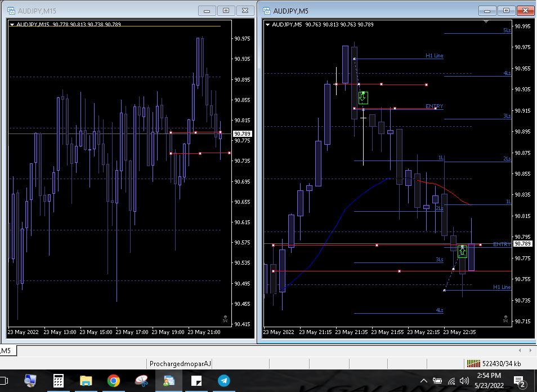The width and height of the screenshot is (537, 392).
Task: Open the volume control in system tray
Action: [464, 381]
